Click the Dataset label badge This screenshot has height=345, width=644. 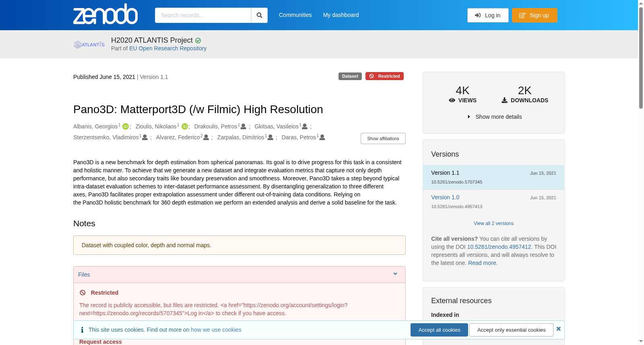point(350,76)
